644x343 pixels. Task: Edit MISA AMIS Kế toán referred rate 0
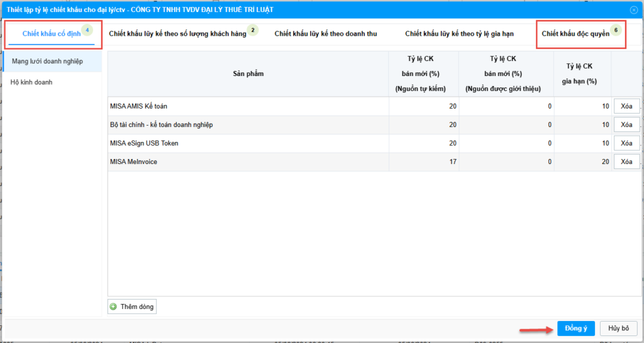pos(506,106)
